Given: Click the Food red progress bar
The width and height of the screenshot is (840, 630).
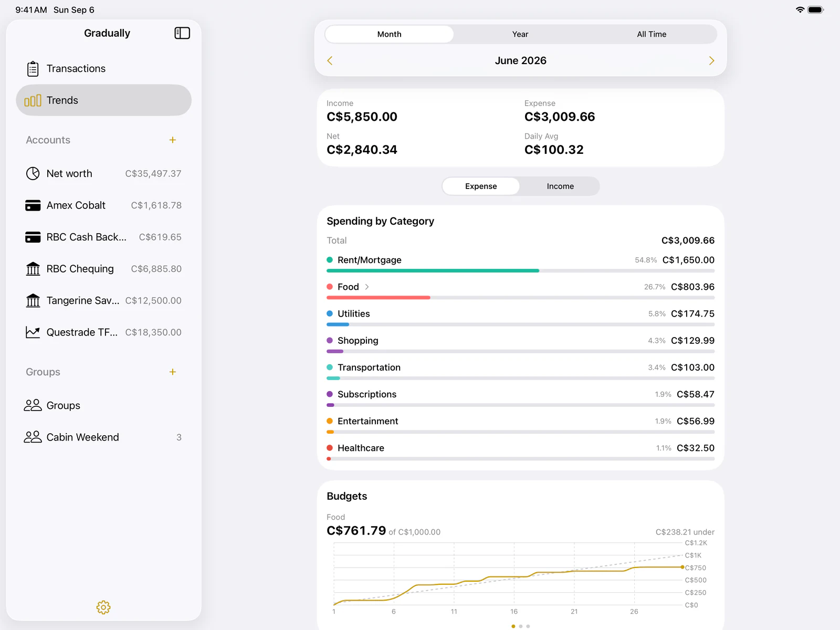Looking at the screenshot, I should pos(378,298).
